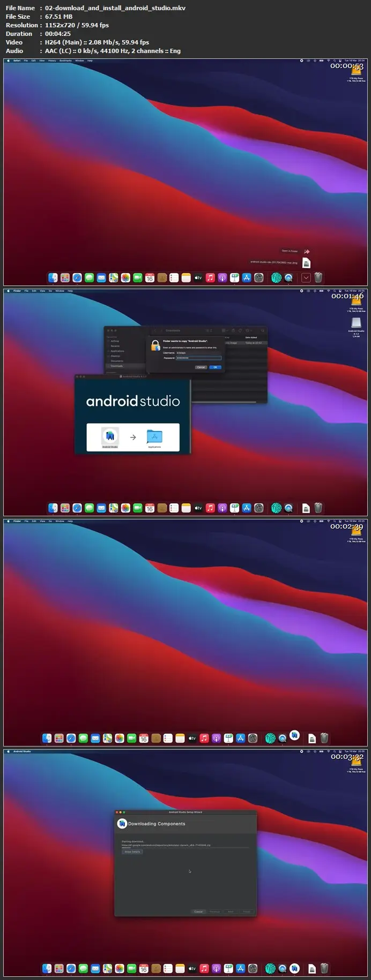Open Launchpad in the 00:00:53 frame dock

[65, 277]
